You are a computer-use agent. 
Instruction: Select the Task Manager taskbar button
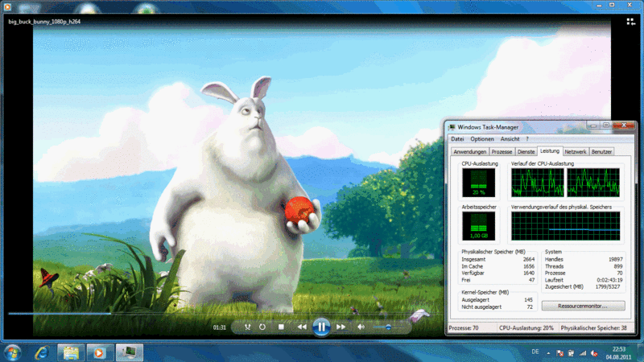(x=129, y=352)
